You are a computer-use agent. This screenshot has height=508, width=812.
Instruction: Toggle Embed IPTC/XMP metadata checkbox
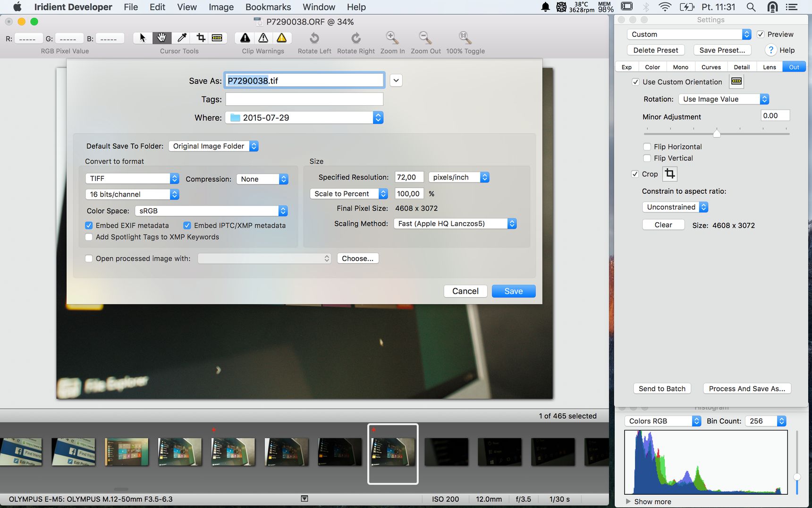coord(187,225)
